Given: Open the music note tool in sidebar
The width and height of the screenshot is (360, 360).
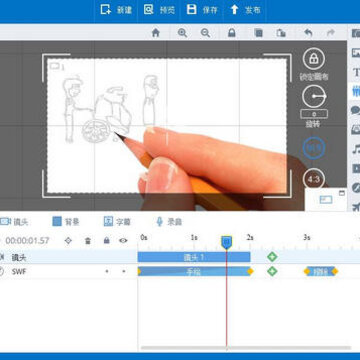Looking at the screenshot, I should 356,149.
